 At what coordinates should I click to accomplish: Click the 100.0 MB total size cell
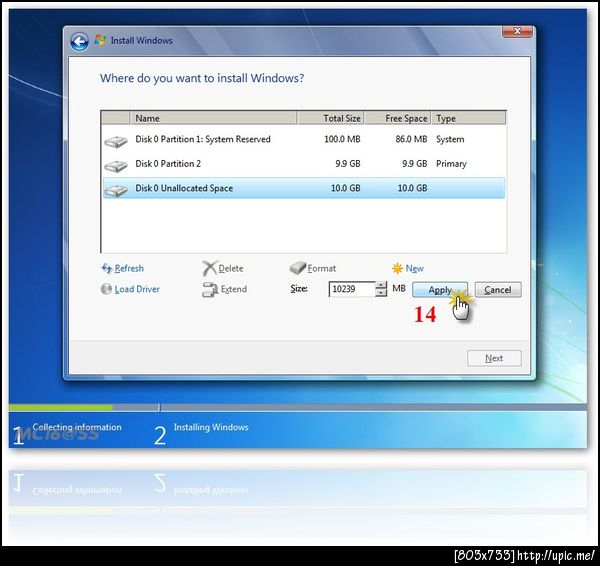coord(342,139)
